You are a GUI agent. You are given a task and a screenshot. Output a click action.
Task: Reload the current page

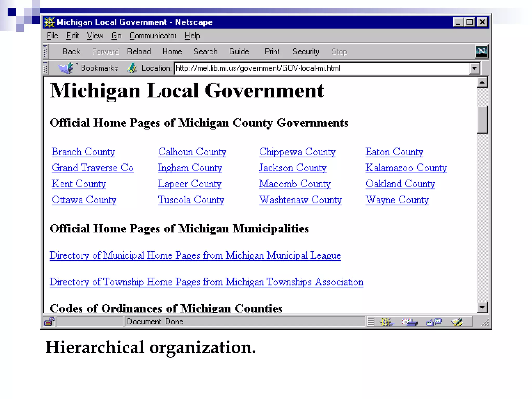[139, 51]
